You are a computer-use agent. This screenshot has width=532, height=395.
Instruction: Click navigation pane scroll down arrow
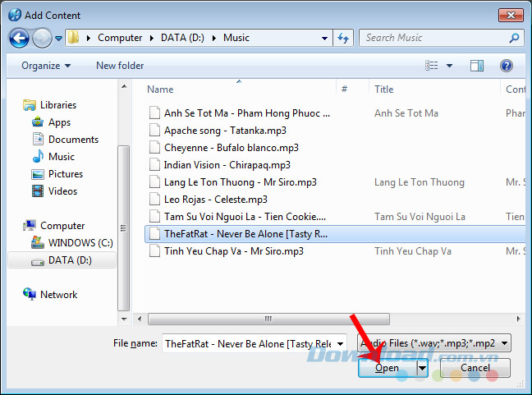tap(124, 319)
